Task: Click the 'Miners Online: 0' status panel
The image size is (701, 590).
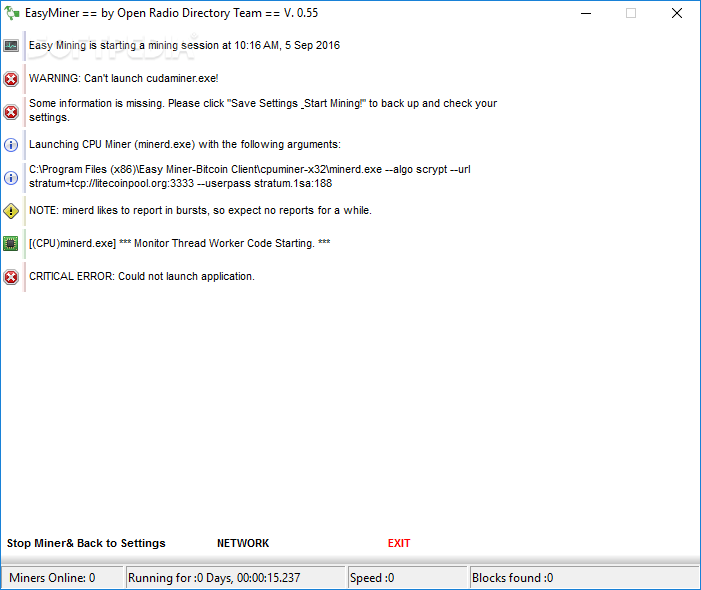Action: tap(62, 578)
